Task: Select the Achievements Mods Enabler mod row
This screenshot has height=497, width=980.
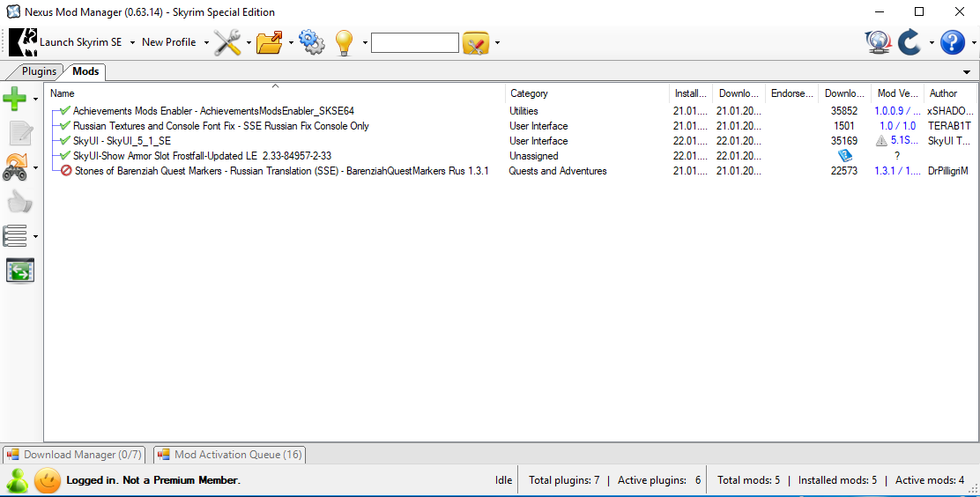Action: click(511, 111)
